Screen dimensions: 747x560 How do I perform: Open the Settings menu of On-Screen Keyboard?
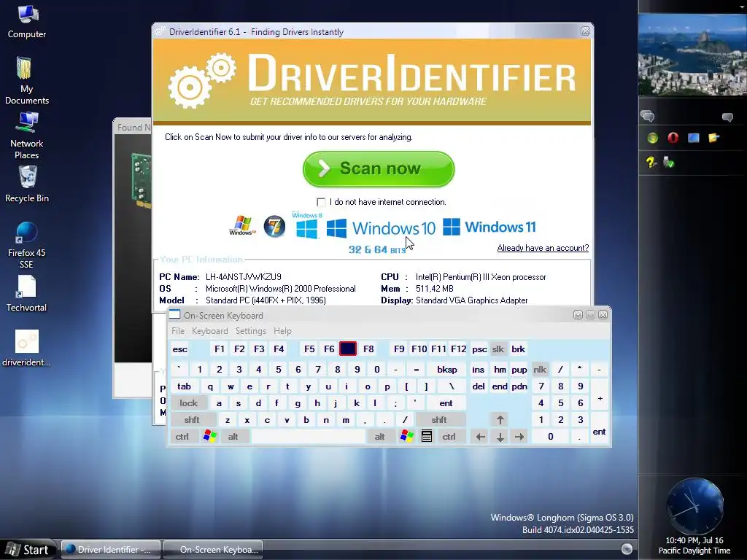tap(251, 331)
